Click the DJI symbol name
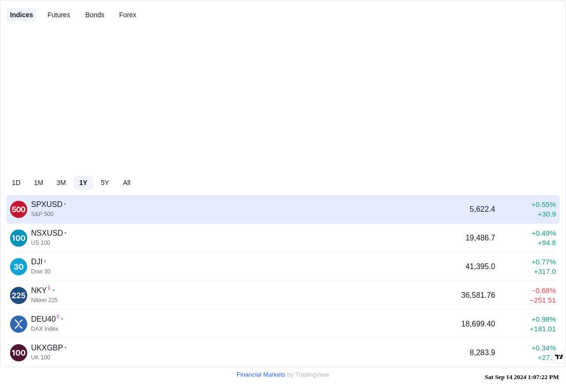Viewport: 566px width, 392px height. (x=37, y=261)
